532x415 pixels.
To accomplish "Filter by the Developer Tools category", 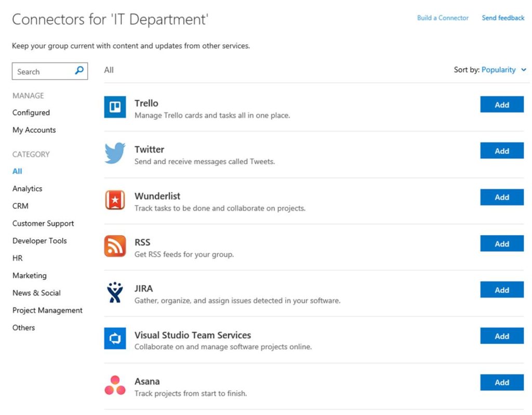I will coord(39,241).
